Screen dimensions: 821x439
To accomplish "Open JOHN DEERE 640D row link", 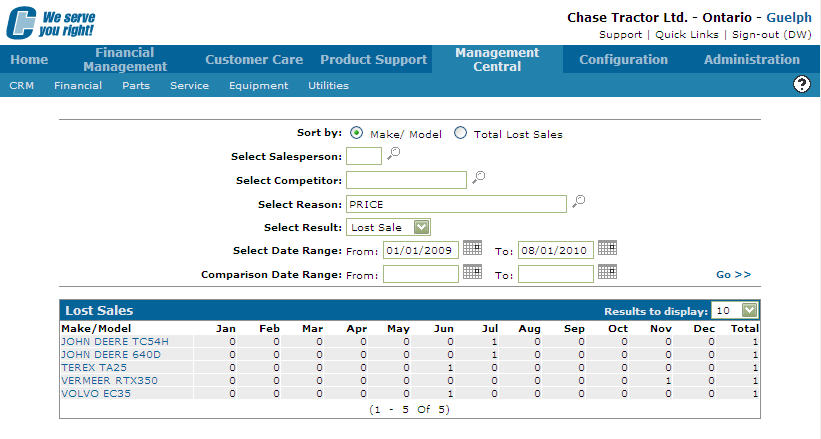I will coord(111,355).
